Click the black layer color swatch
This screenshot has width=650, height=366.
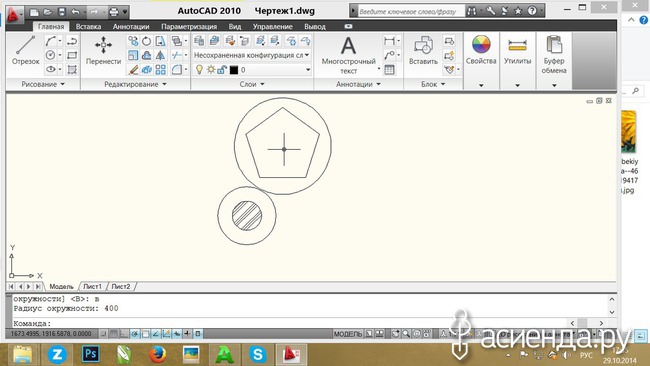click(x=234, y=70)
